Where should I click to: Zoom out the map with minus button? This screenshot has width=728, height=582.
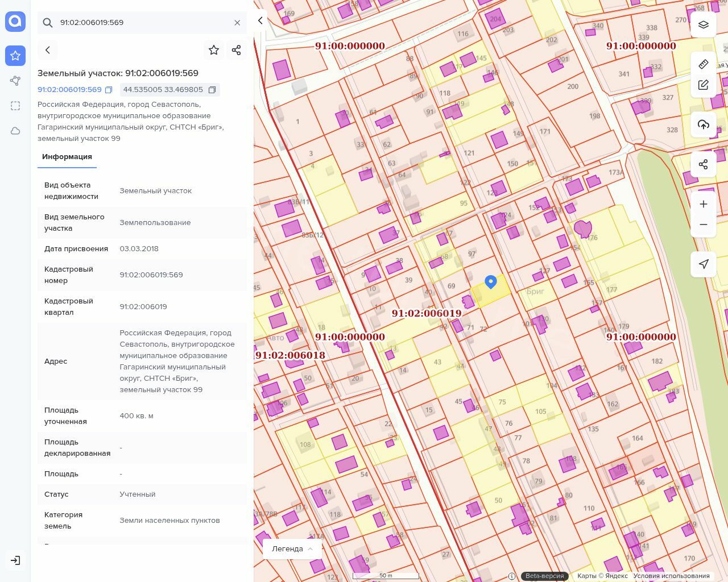[703, 225]
